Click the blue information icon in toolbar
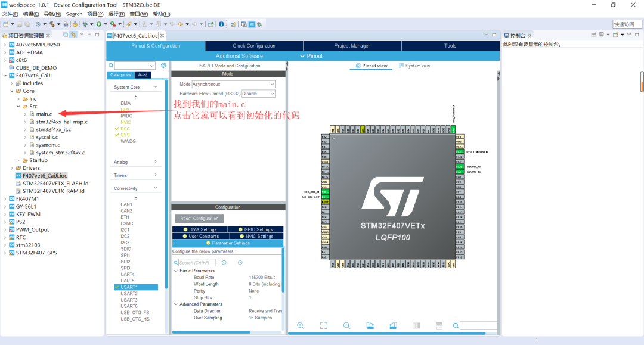The width and height of the screenshot is (644, 345). click(x=221, y=24)
